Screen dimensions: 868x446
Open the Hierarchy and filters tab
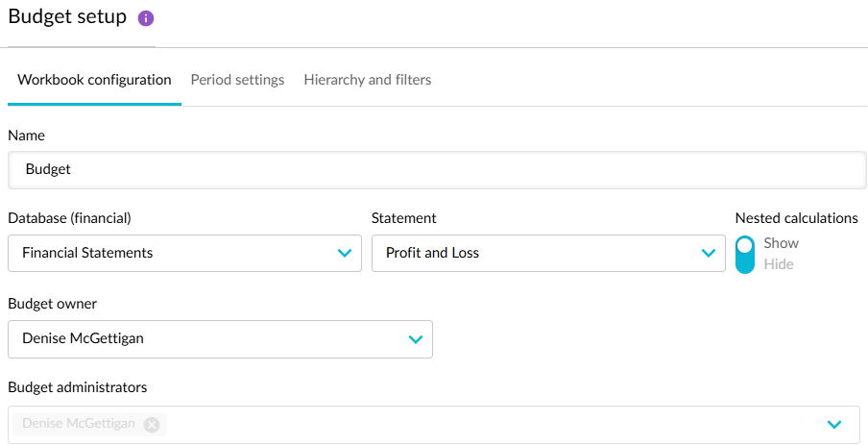point(368,80)
